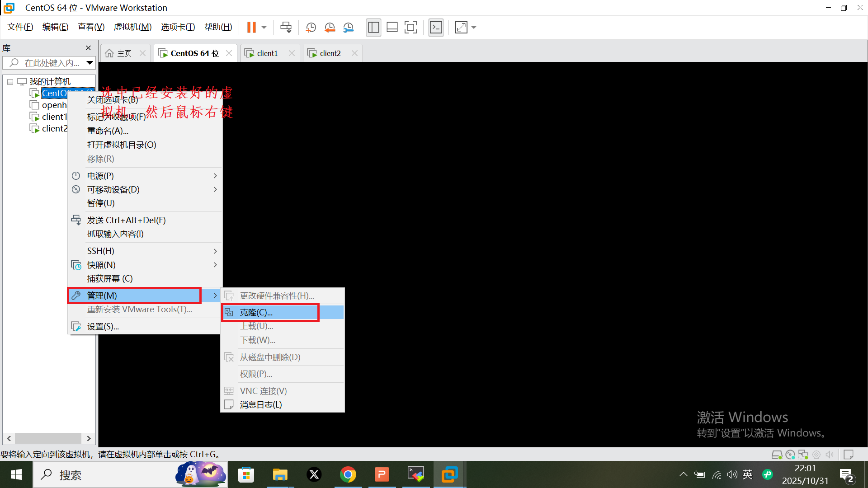This screenshot has height=488, width=868.
Task: Open the snapshot manager icon
Action: pos(348,28)
